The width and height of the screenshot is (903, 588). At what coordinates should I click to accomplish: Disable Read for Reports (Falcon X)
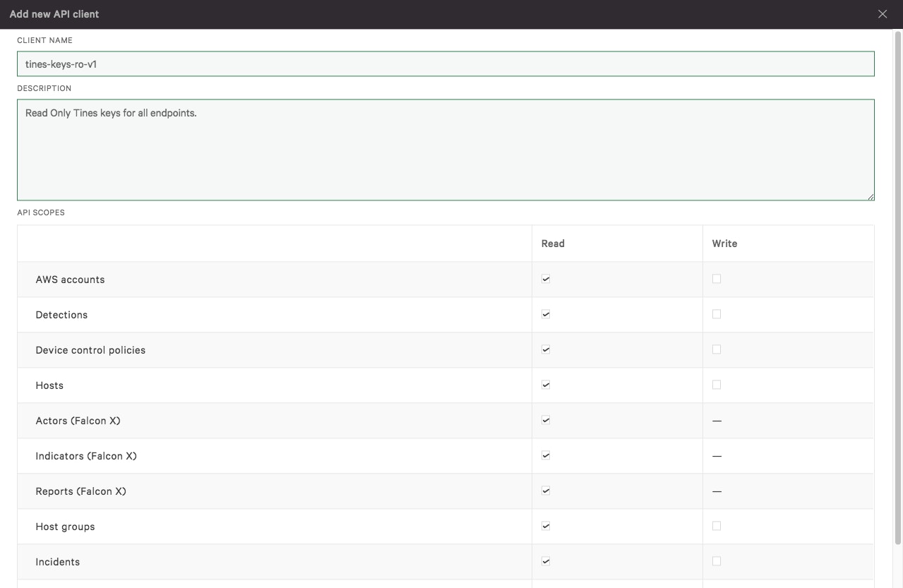(x=546, y=491)
